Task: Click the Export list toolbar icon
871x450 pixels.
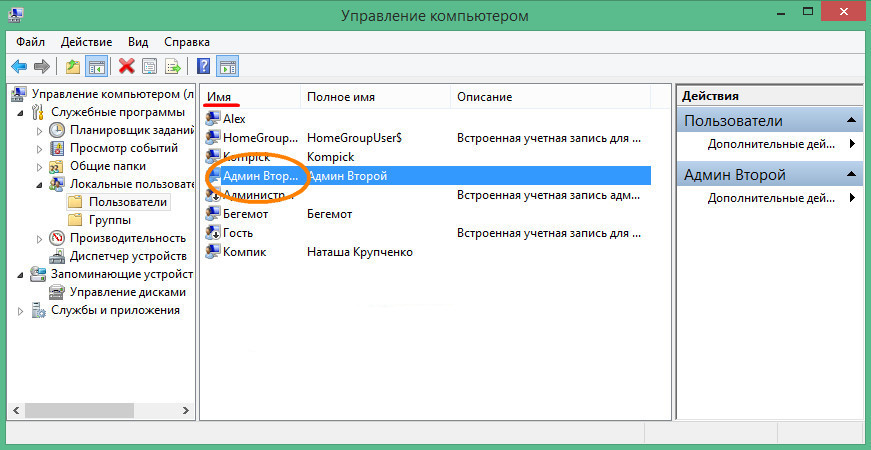Action: 174,67
